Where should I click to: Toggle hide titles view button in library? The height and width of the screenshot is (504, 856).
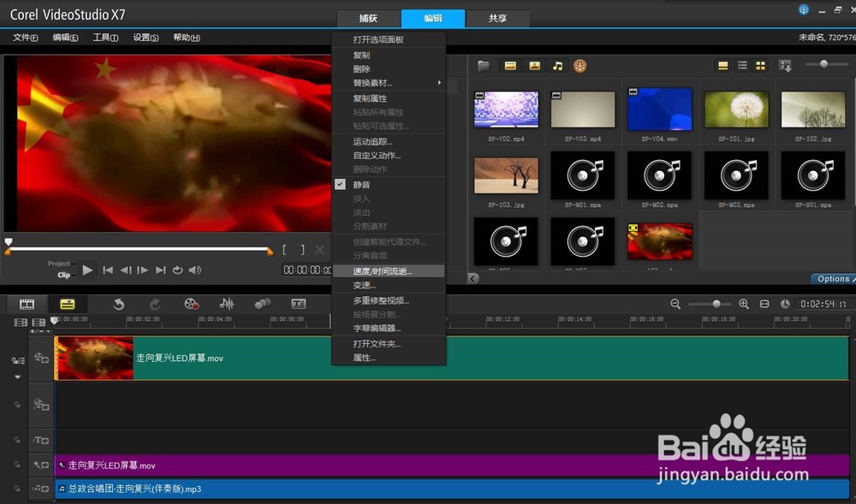click(x=722, y=65)
